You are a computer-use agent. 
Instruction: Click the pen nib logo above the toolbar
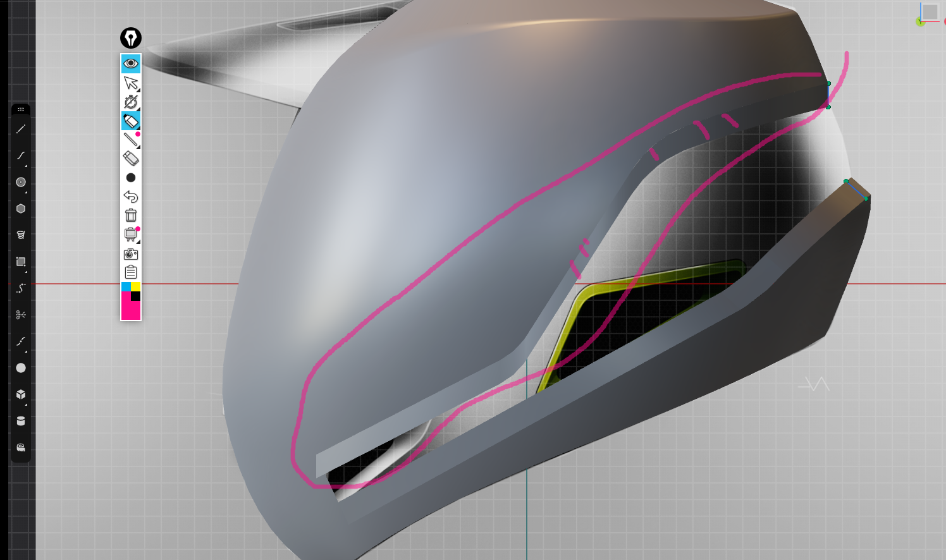click(x=130, y=39)
